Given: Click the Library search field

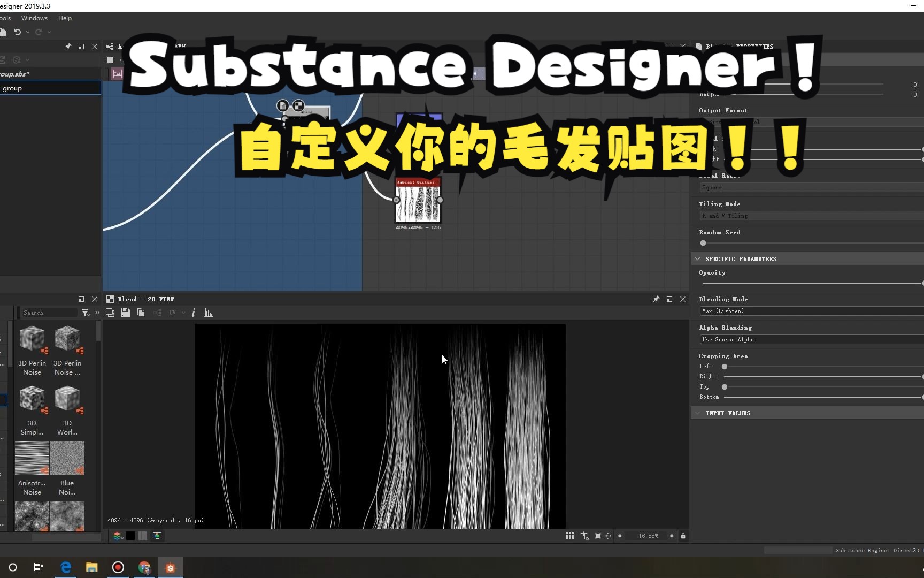Looking at the screenshot, I should click(49, 313).
